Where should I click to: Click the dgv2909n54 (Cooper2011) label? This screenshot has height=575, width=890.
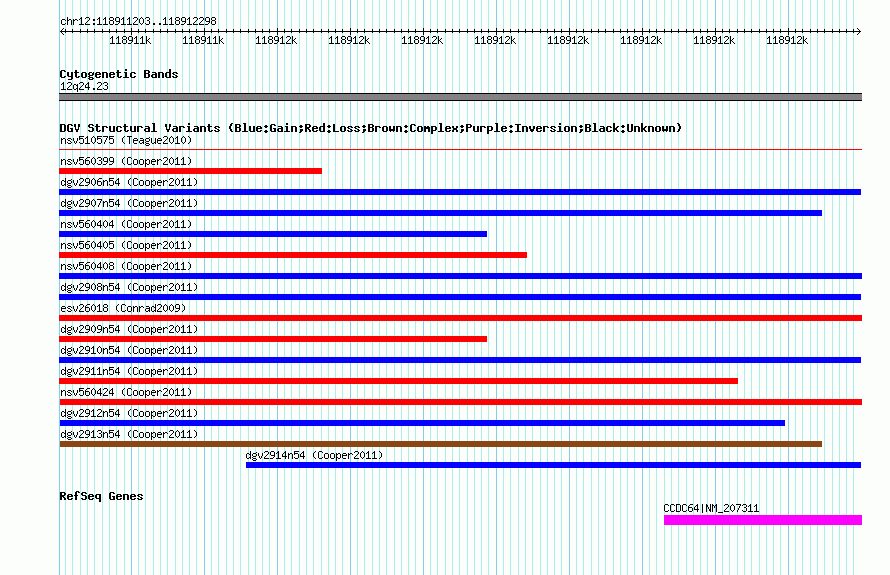coord(129,329)
